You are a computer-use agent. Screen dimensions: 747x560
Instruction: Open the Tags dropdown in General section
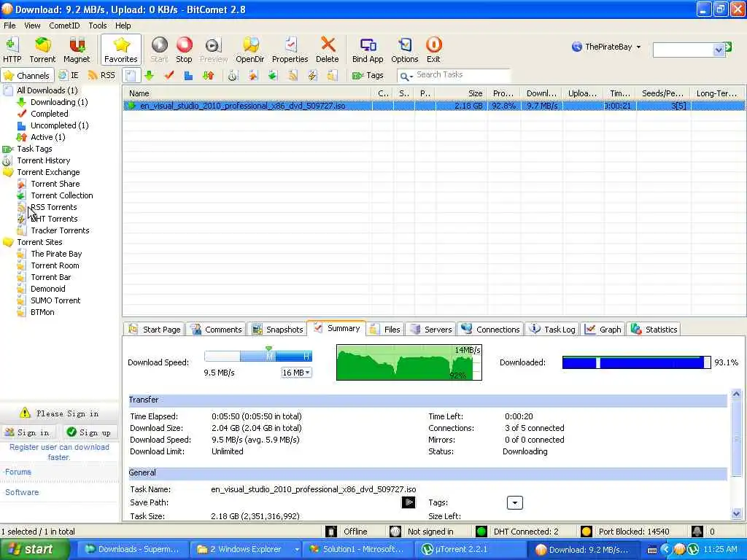514,502
